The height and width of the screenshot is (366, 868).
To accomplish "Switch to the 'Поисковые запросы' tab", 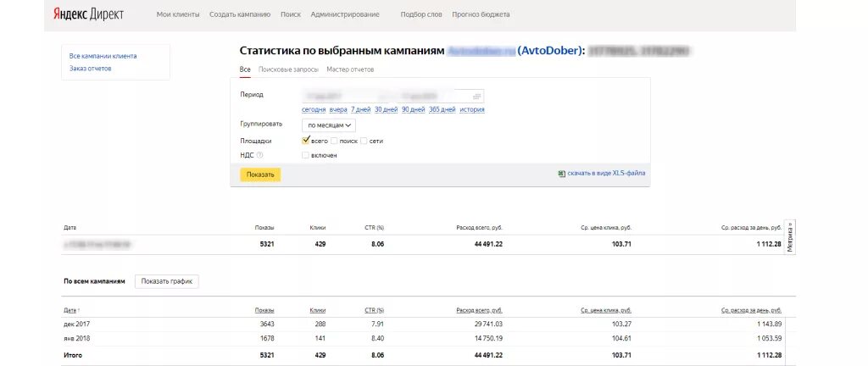I will 288,69.
